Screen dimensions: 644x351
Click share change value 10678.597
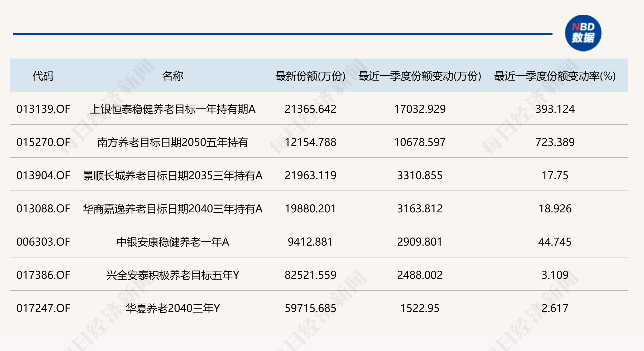pyautogui.click(x=420, y=142)
